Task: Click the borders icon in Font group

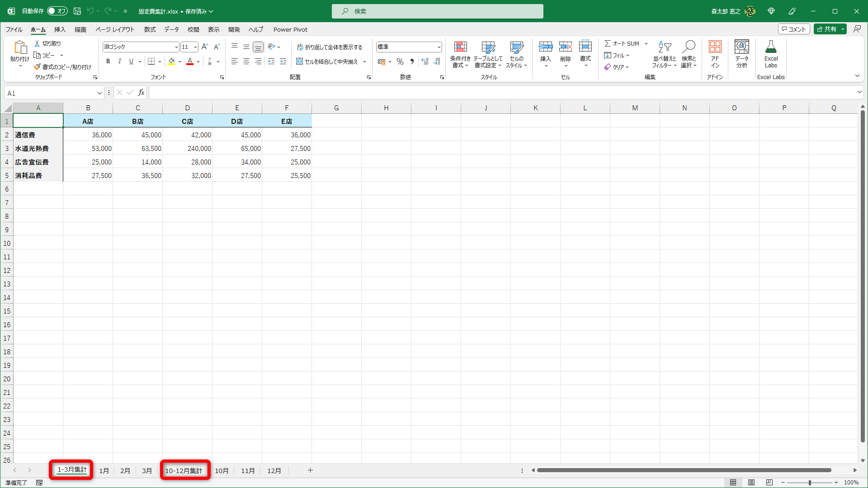Action: (151, 61)
